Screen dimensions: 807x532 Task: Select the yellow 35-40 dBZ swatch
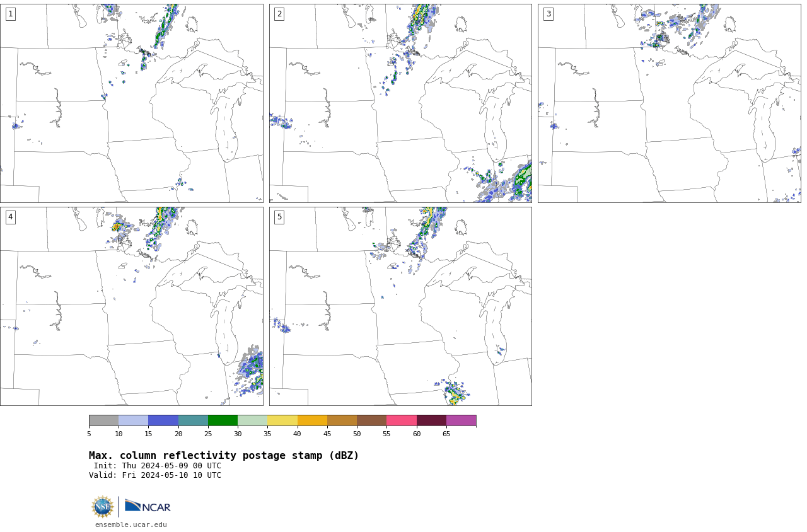point(282,420)
